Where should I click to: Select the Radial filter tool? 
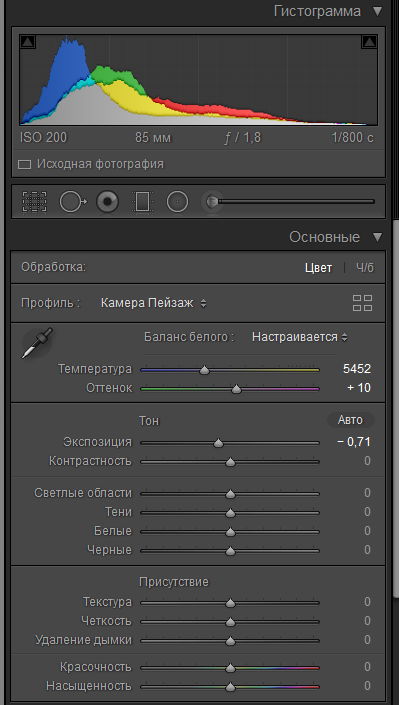177,201
